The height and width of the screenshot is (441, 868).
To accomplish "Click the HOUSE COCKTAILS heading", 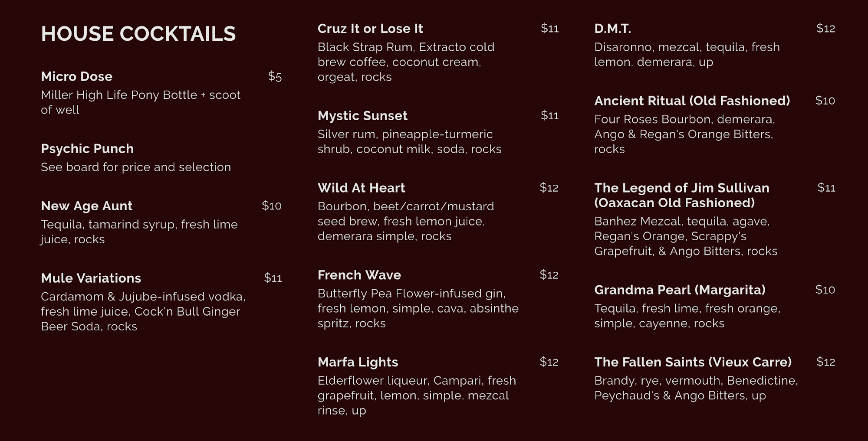I will pyautogui.click(x=138, y=34).
